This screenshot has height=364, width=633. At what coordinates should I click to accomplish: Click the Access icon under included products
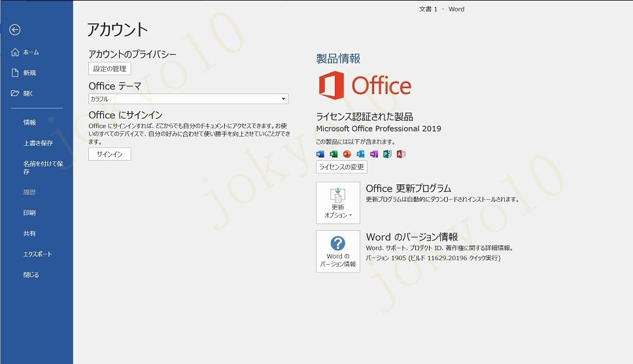pos(401,154)
